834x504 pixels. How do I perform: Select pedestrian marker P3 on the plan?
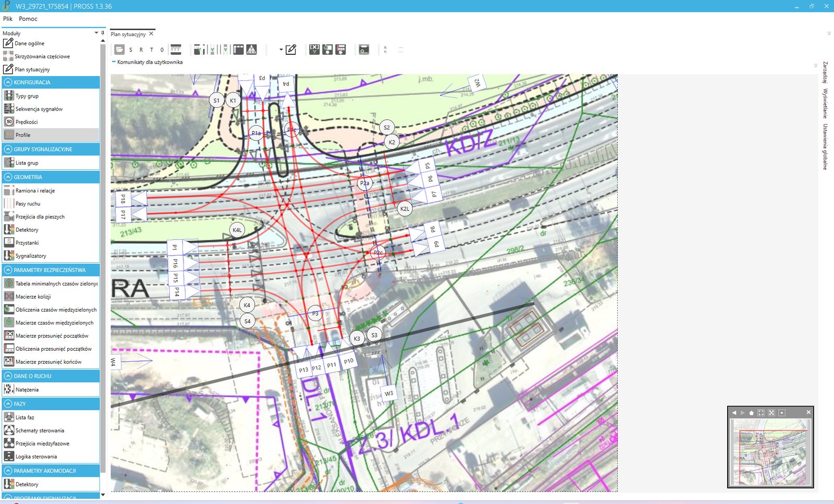click(315, 313)
